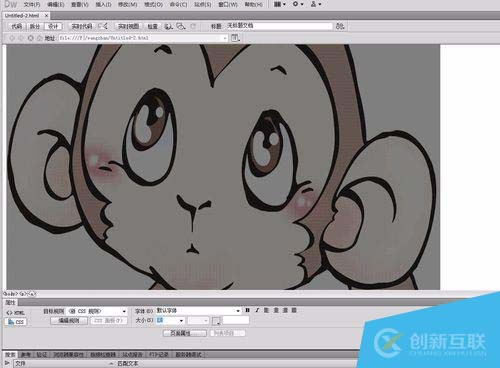Open the 字体 font dropdown

(x=198, y=311)
